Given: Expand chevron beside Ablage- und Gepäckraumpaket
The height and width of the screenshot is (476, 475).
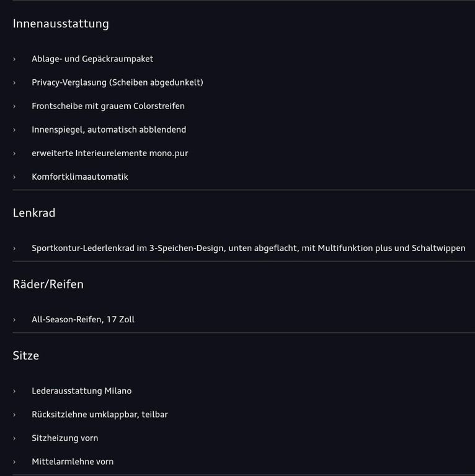Looking at the screenshot, I should 14,59.
